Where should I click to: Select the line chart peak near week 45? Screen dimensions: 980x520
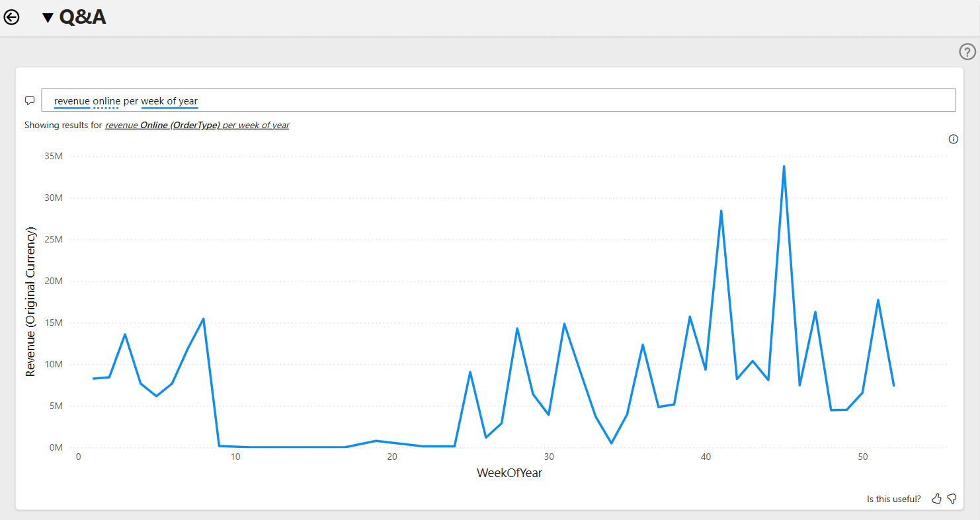(784, 167)
